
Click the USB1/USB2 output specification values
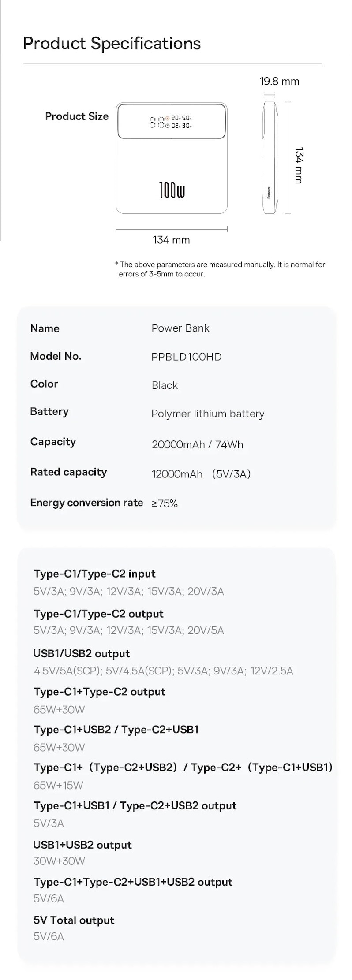click(164, 671)
